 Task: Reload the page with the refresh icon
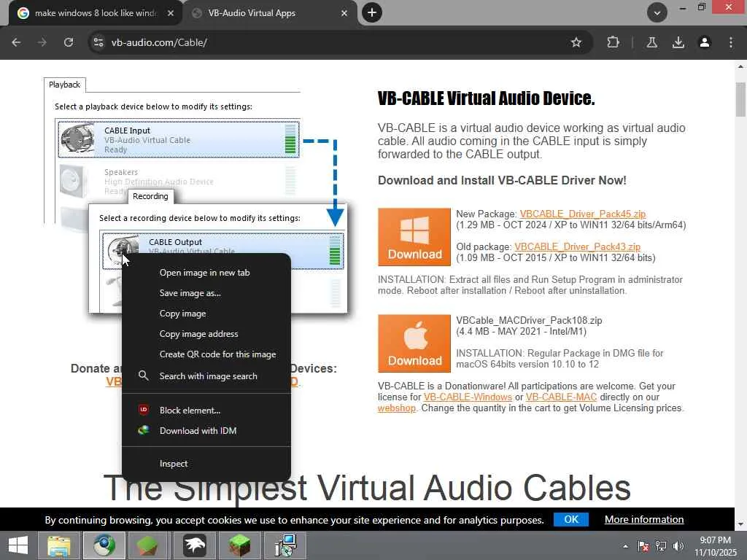(69, 42)
